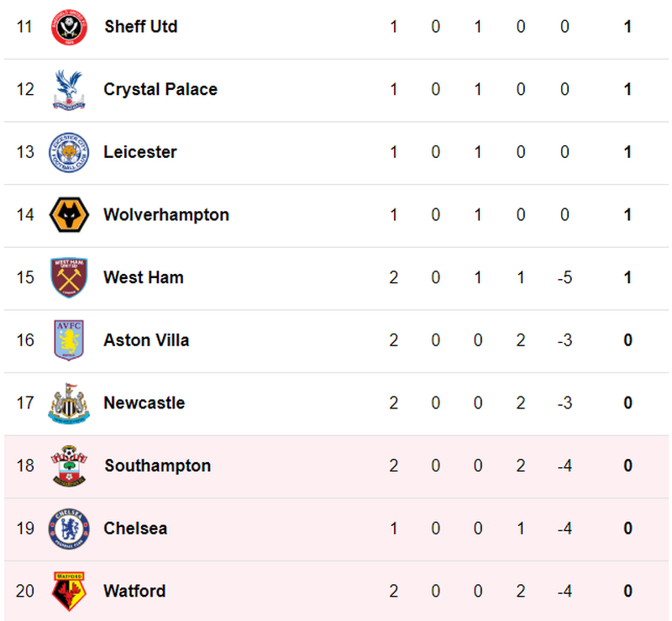Click the Sheff Utd club crest
The image size is (672, 621).
[x=69, y=27]
